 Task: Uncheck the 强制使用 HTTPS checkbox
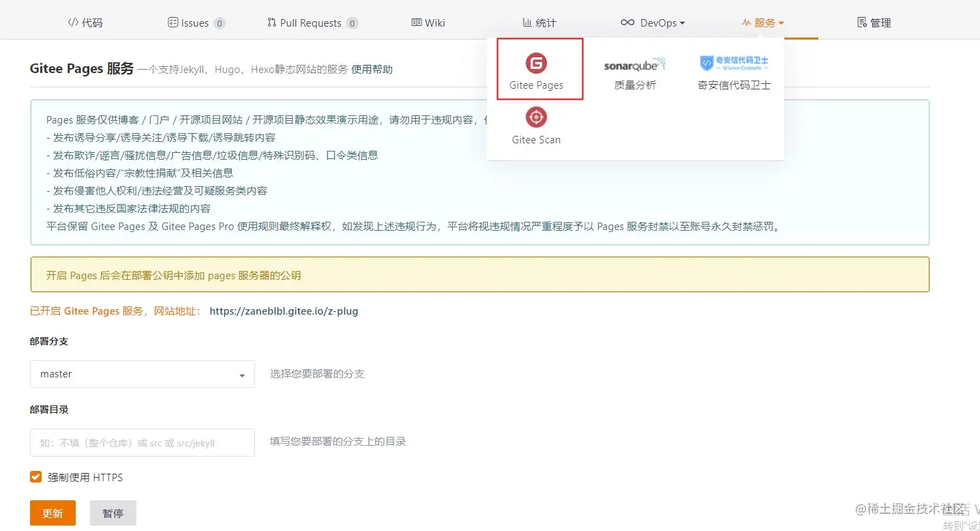(36, 476)
